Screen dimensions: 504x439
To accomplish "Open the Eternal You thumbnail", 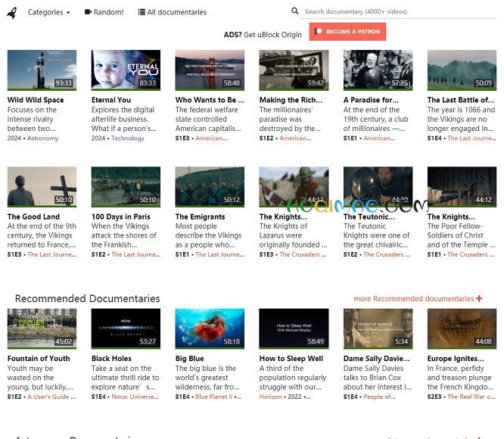I will point(126,70).
